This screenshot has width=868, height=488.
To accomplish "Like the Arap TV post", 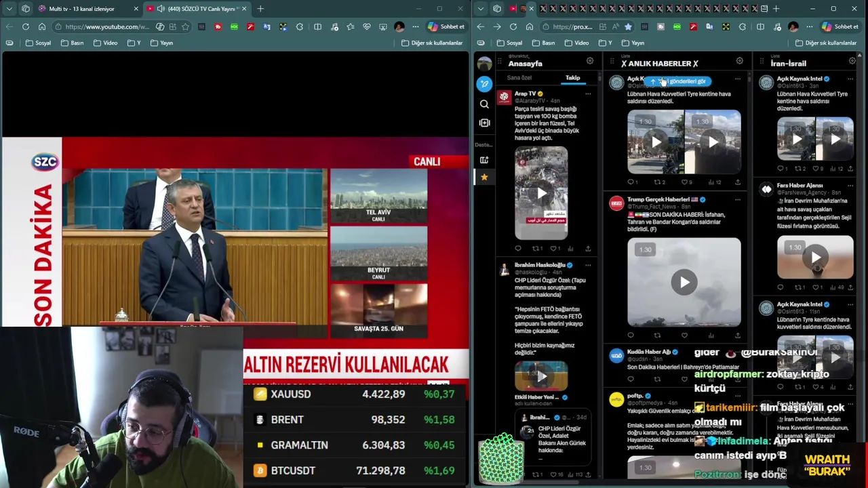I will [553, 248].
